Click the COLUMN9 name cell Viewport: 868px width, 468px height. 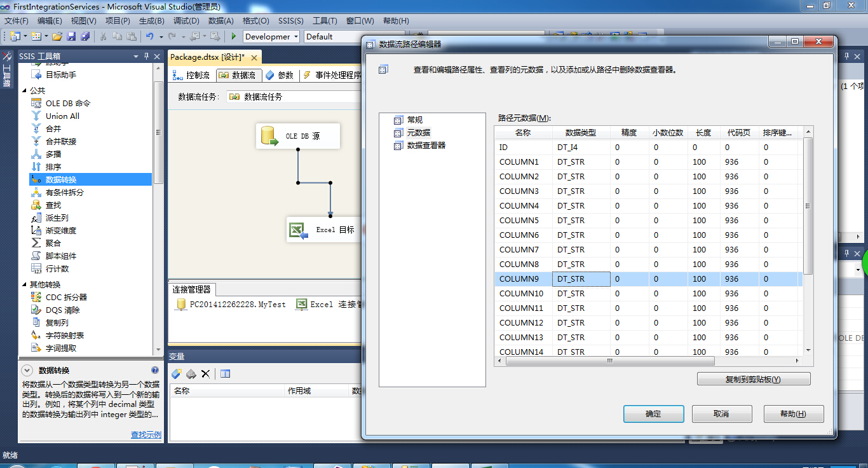[x=524, y=279]
